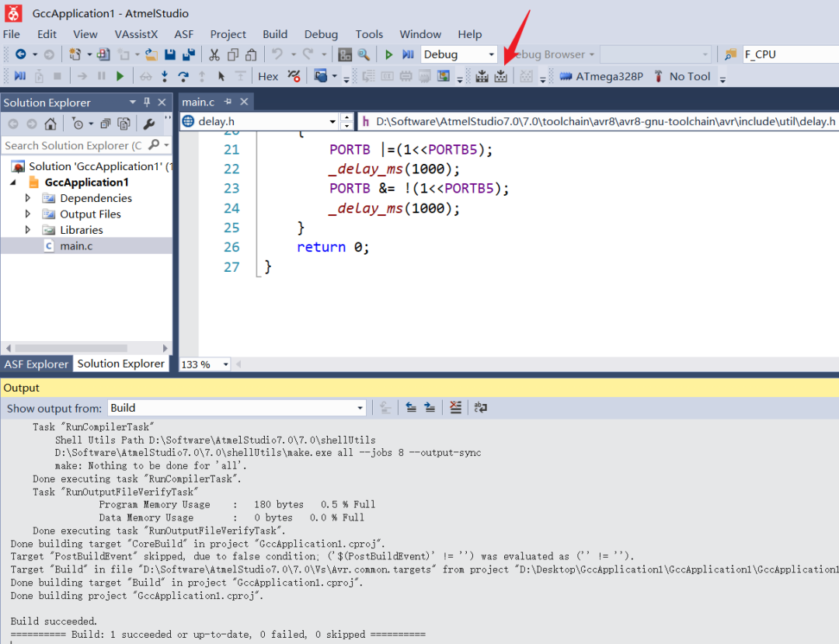Click the Pending Changes Filter clock icon
This screenshot has height=644, width=839.
(78, 124)
